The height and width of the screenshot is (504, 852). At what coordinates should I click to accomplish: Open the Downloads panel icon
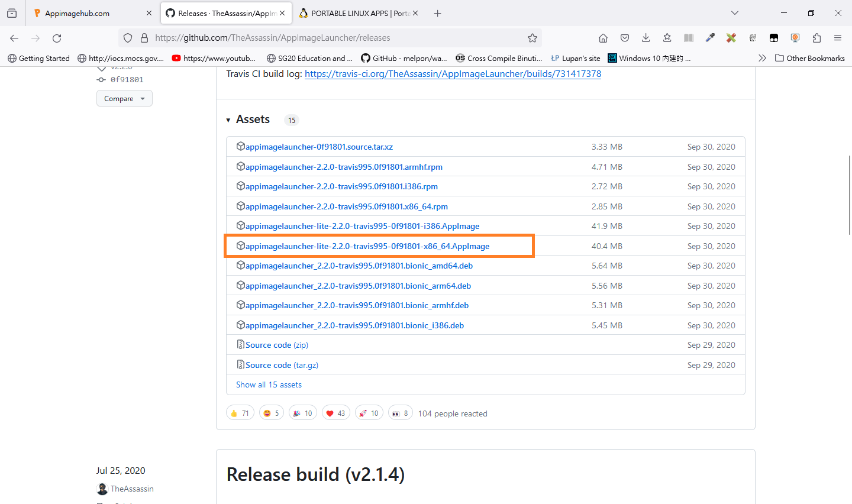click(x=646, y=37)
